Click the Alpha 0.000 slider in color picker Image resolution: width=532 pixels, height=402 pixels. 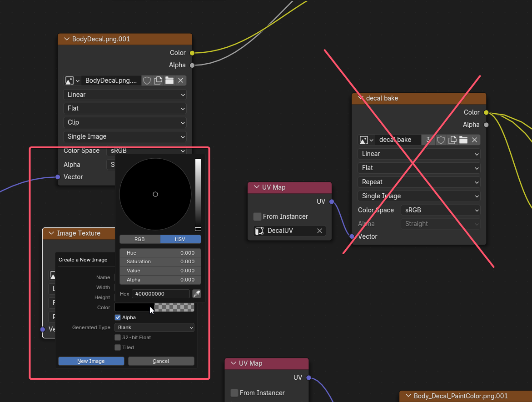pos(160,280)
